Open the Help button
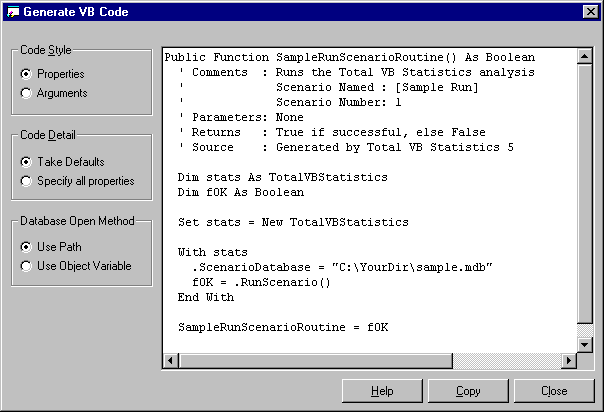The width and height of the screenshot is (604, 412). 382,391
